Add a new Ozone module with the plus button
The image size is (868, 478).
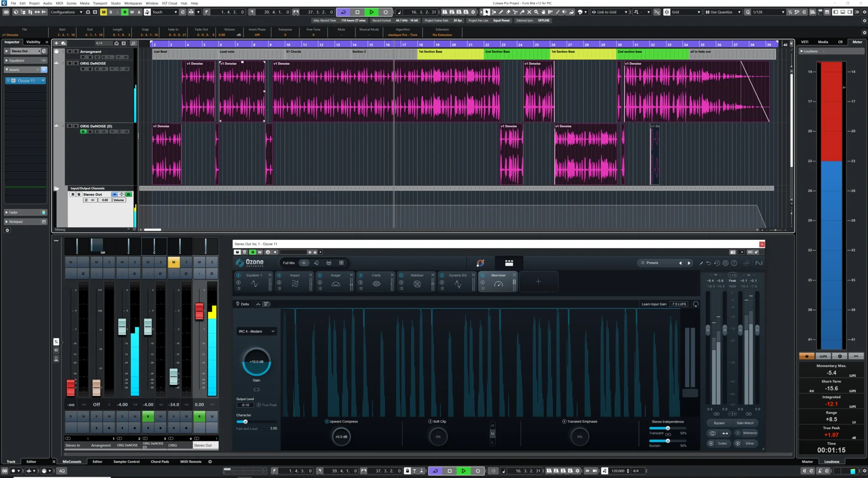coord(538,281)
